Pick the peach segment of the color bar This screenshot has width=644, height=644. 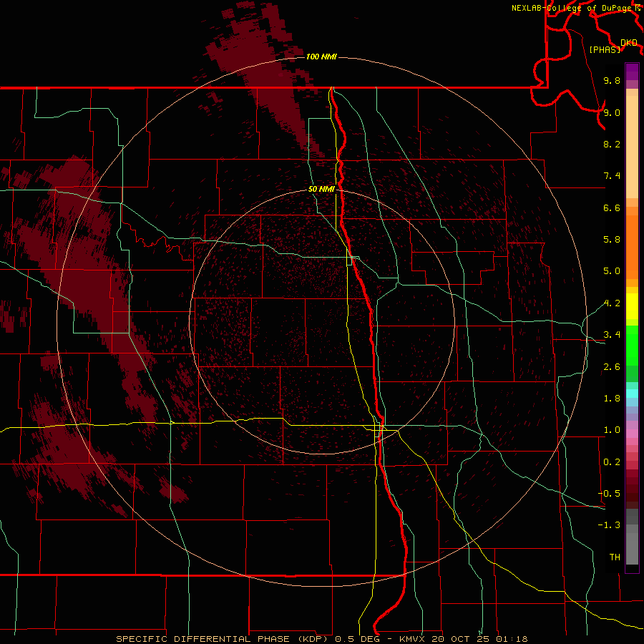pos(632,147)
